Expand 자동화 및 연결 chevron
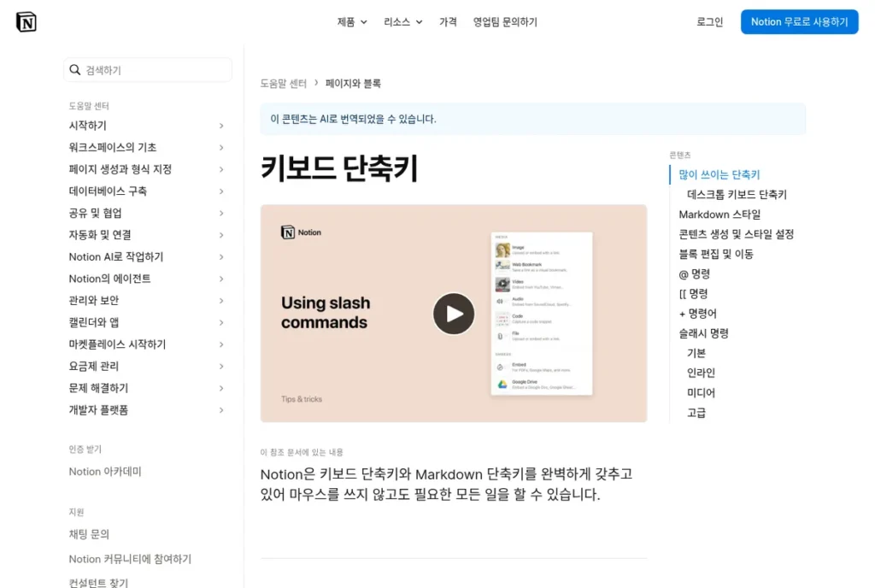The width and height of the screenshot is (875, 588). 221,235
